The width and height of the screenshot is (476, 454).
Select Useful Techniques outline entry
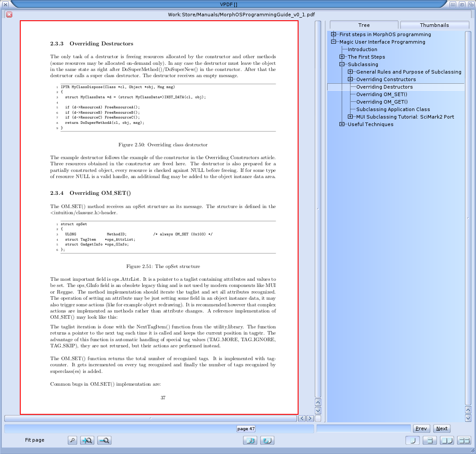pos(370,124)
